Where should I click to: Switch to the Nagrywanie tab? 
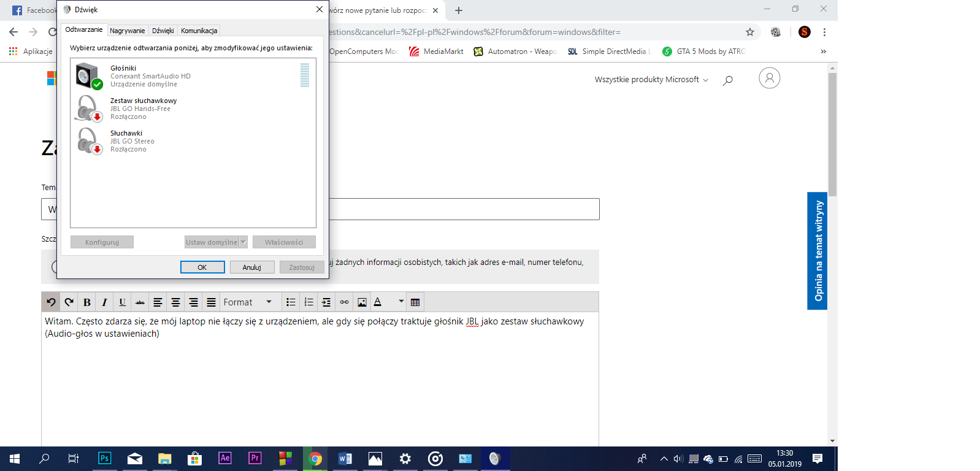tap(128, 31)
